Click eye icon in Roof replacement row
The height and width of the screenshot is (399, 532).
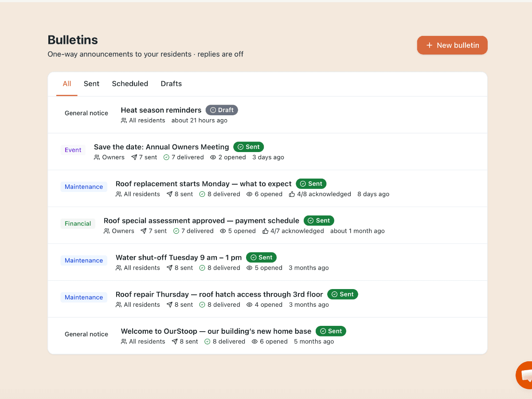pyautogui.click(x=250, y=194)
